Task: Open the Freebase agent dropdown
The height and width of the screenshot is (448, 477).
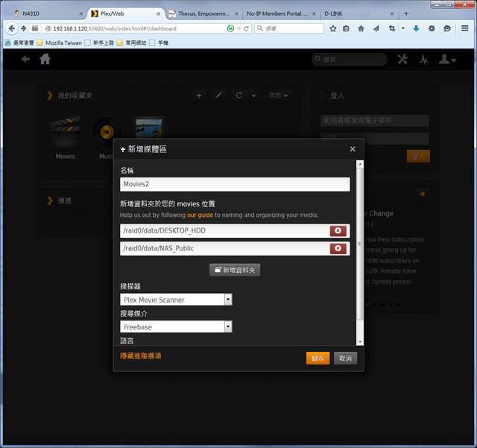Action: 176,327
